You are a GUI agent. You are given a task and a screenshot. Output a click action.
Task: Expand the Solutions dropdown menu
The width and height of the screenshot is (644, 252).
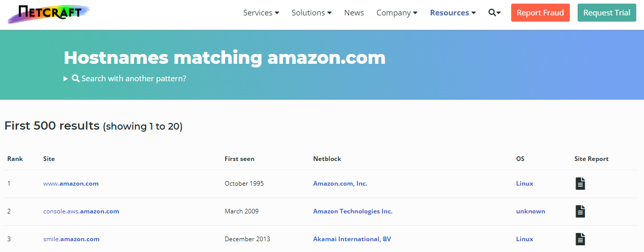pos(311,13)
